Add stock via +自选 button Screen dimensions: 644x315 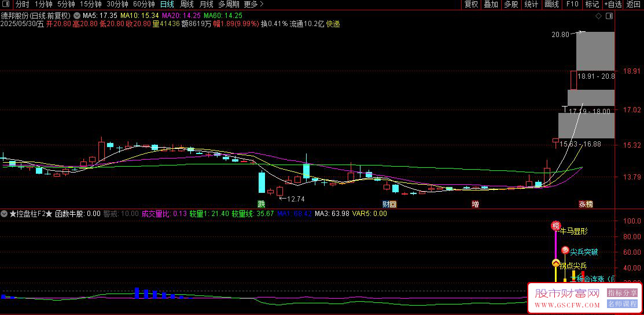click(x=613, y=5)
